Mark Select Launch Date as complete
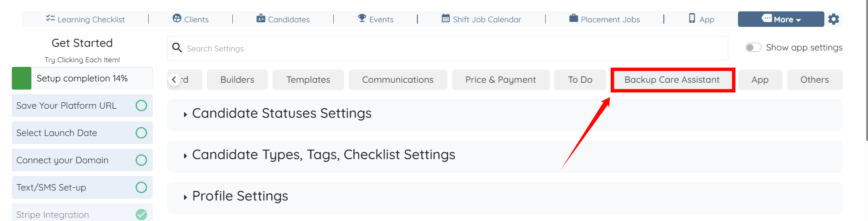Viewport: 868px width, 221px height. (x=141, y=133)
